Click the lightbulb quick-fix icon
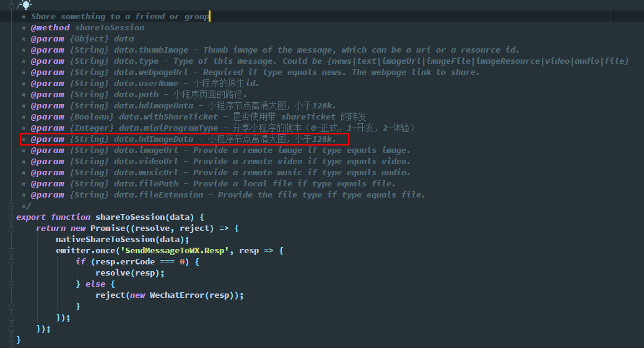 25,4
